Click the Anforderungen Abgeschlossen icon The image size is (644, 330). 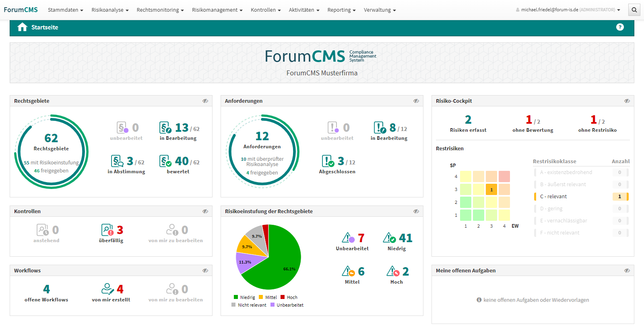[x=328, y=161]
